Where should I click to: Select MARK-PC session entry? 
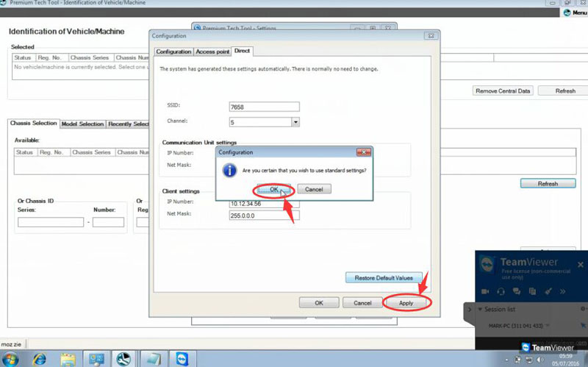click(516, 326)
